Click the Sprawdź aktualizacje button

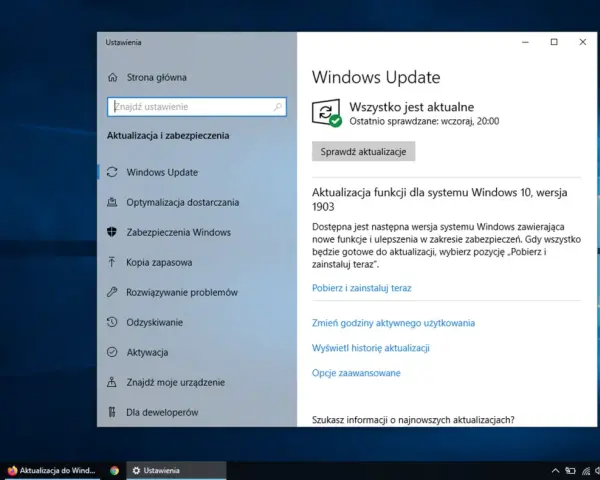pos(363,152)
